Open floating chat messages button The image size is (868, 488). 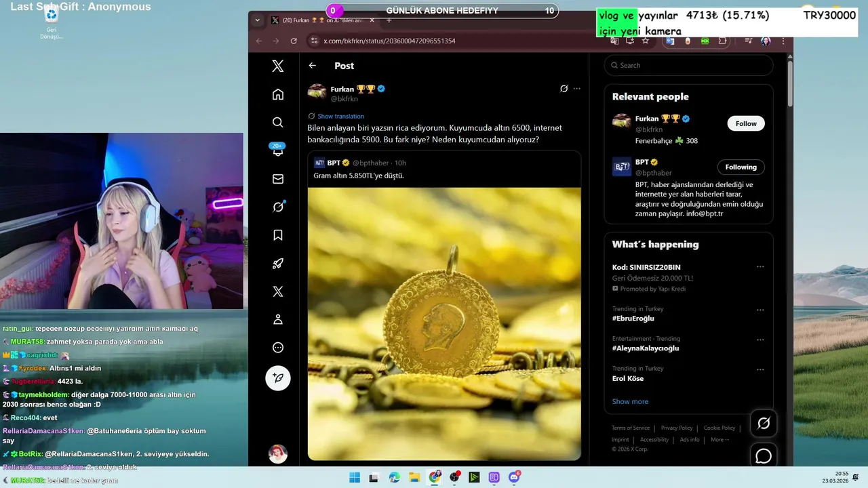point(764,455)
